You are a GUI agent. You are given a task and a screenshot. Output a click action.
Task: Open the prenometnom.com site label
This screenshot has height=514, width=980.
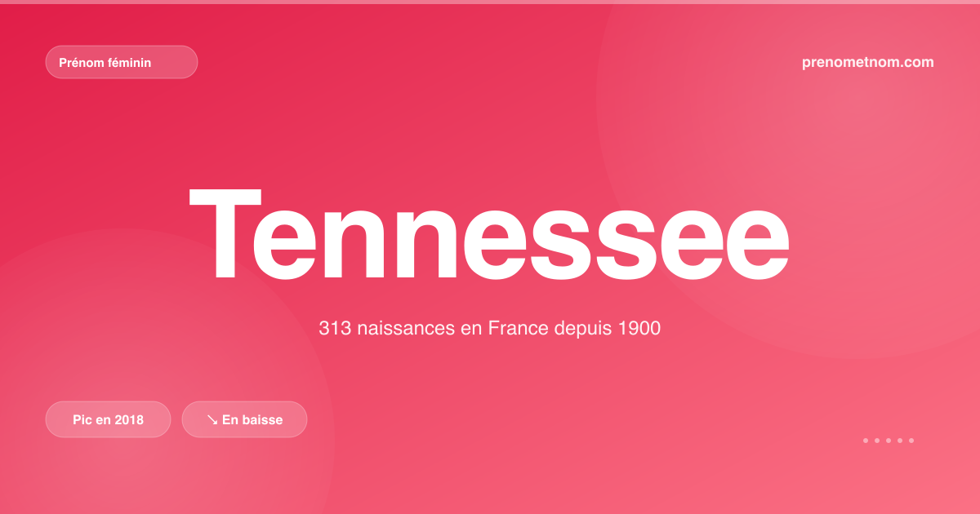pos(868,62)
